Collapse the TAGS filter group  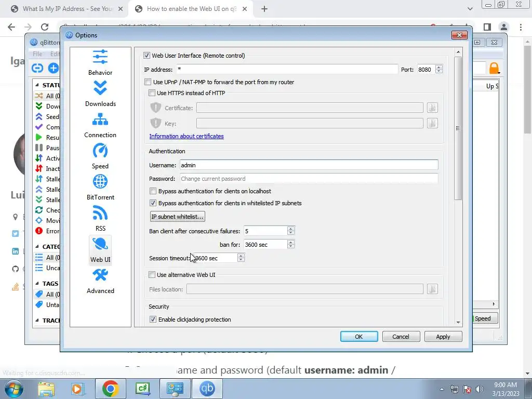pyautogui.click(x=37, y=283)
